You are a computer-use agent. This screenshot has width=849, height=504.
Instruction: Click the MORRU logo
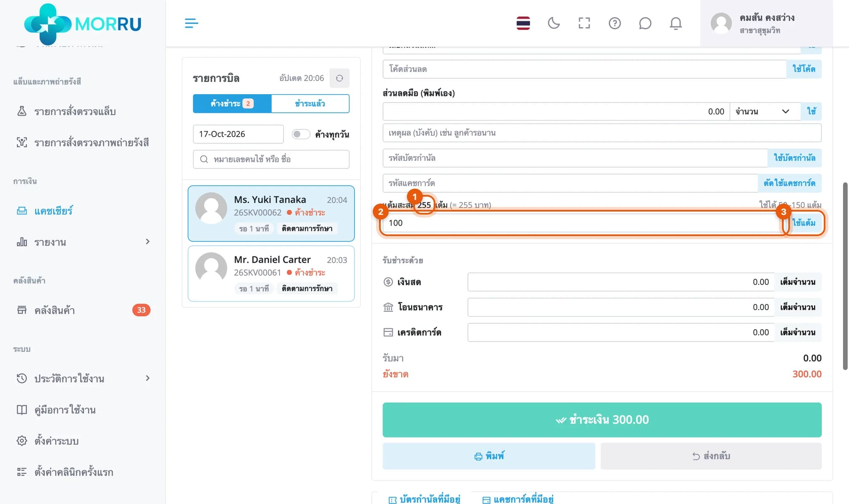[83, 24]
